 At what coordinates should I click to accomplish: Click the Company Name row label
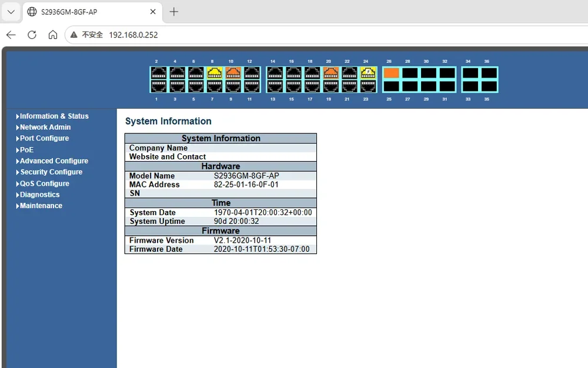pos(158,148)
